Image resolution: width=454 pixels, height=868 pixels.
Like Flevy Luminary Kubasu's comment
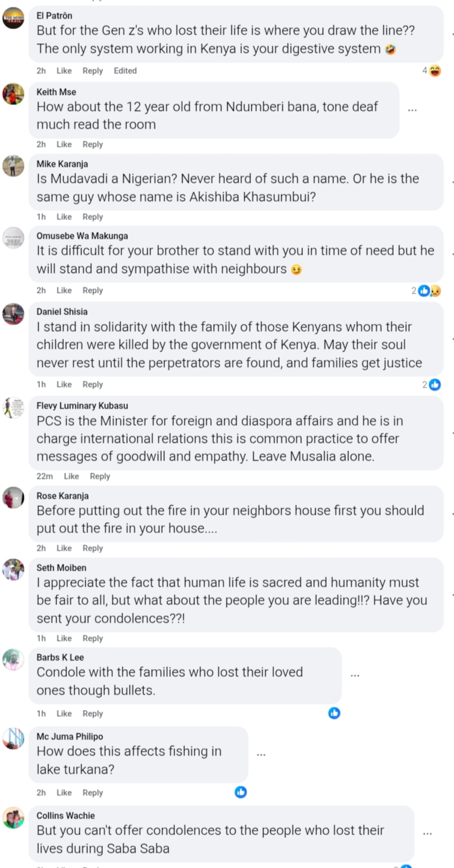pyautogui.click(x=71, y=476)
